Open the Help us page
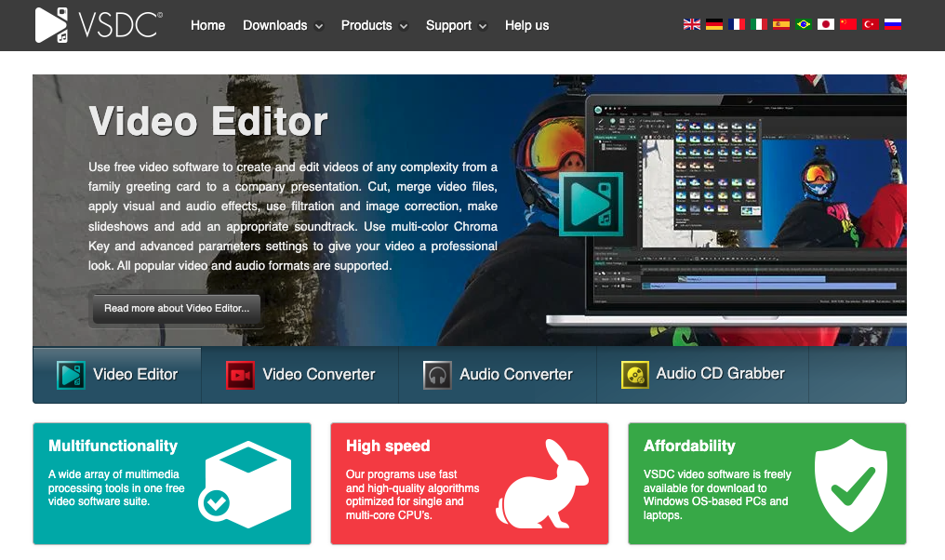This screenshot has width=945, height=560. point(526,25)
